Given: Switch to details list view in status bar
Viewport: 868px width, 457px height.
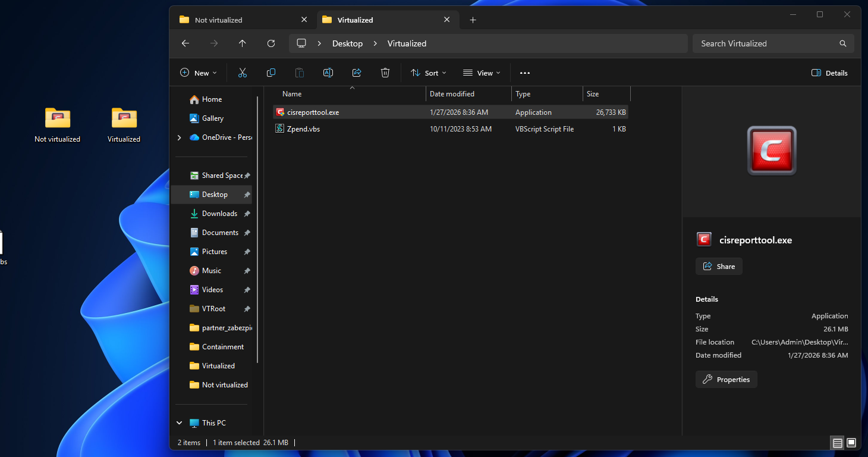Looking at the screenshot, I should pyautogui.click(x=837, y=443).
